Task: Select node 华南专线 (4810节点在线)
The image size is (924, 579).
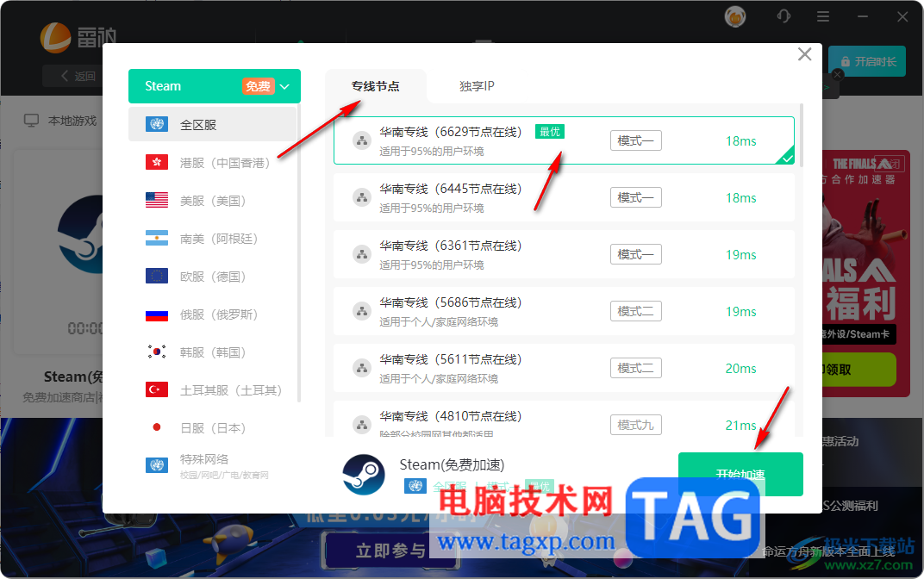Action: [x=564, y=419]
